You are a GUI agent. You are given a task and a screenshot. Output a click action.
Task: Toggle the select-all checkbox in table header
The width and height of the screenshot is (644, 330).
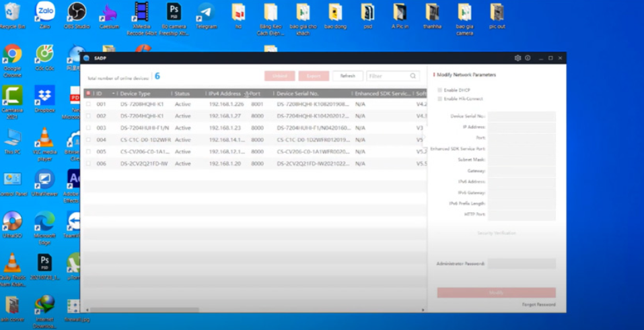(88, 93)
